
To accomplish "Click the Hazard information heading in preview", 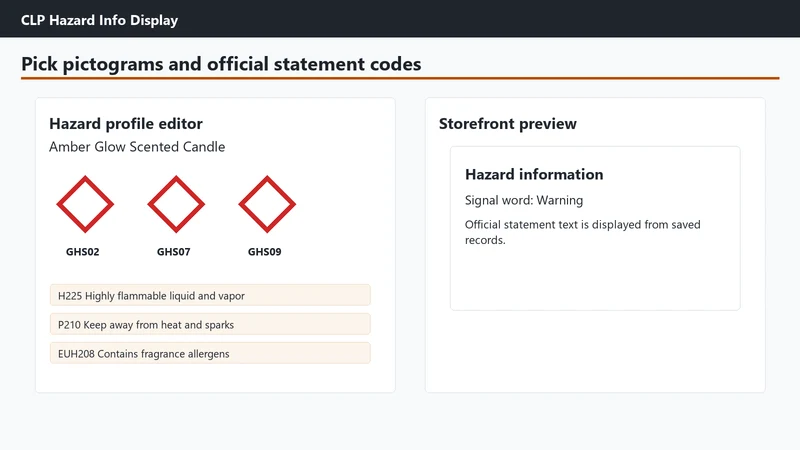I will coord(534,174).
